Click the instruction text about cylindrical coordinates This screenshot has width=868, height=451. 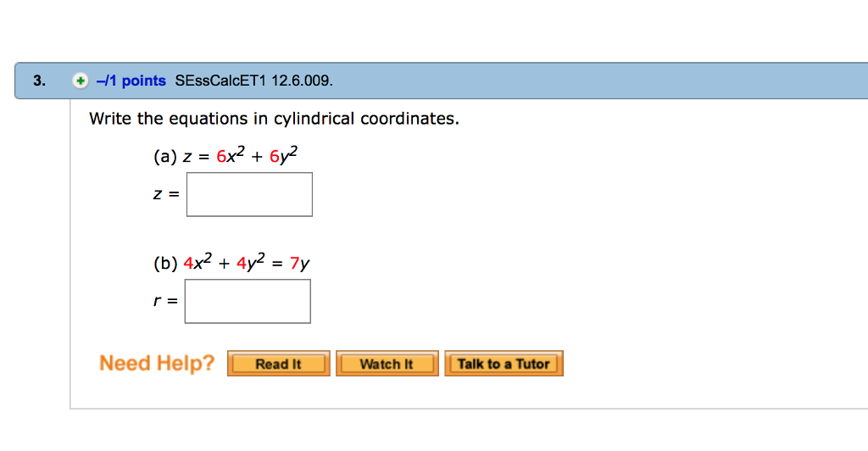click(274, 119)
